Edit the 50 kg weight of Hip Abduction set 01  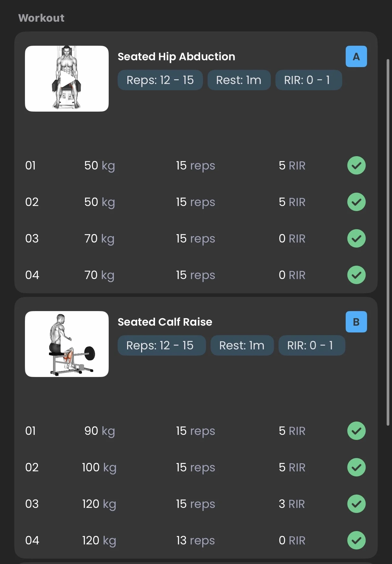(99, 166)
